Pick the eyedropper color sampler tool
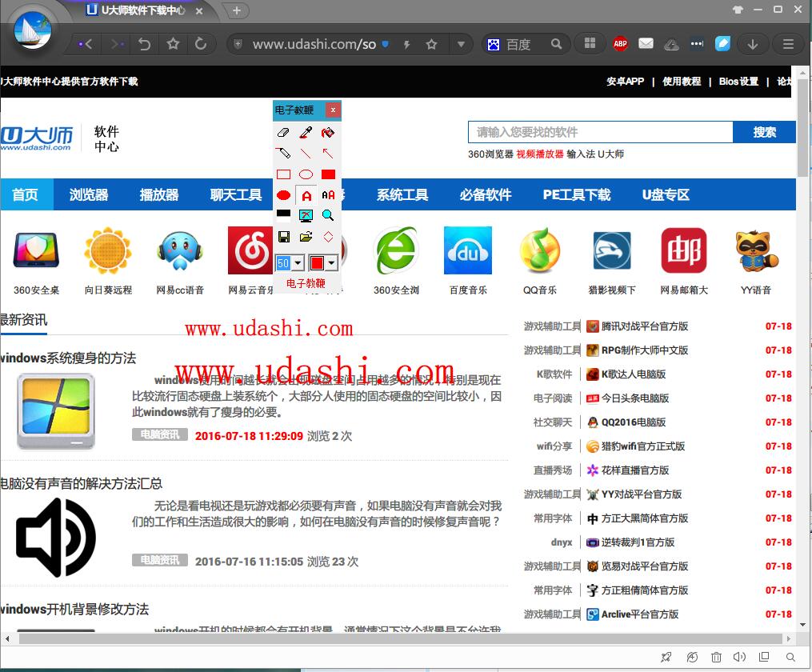 pos(306,132)
